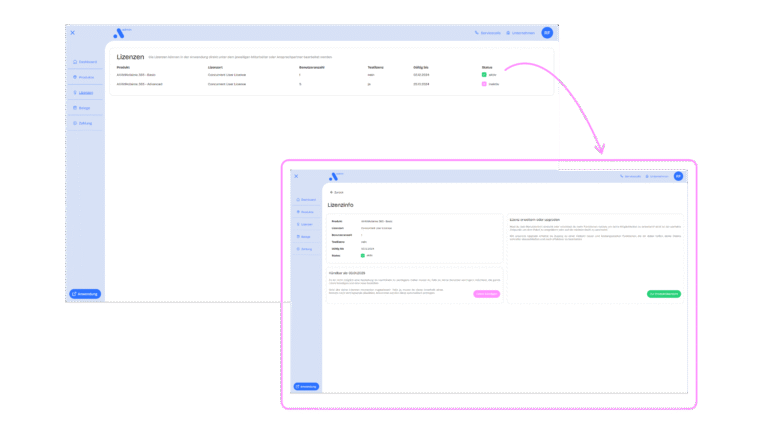Open Dashboard in the Lizenzinfo window sidebar
Screen dimensions: 768x441
point(306,200)
